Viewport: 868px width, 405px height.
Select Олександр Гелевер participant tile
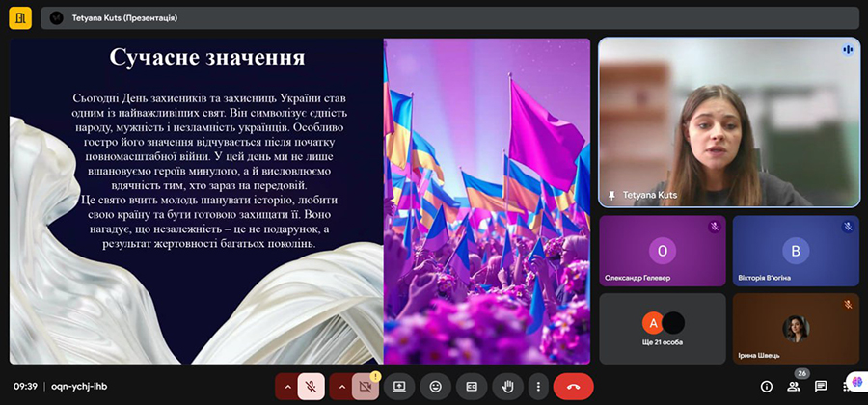pyautogui.click(x=662, y=251)
